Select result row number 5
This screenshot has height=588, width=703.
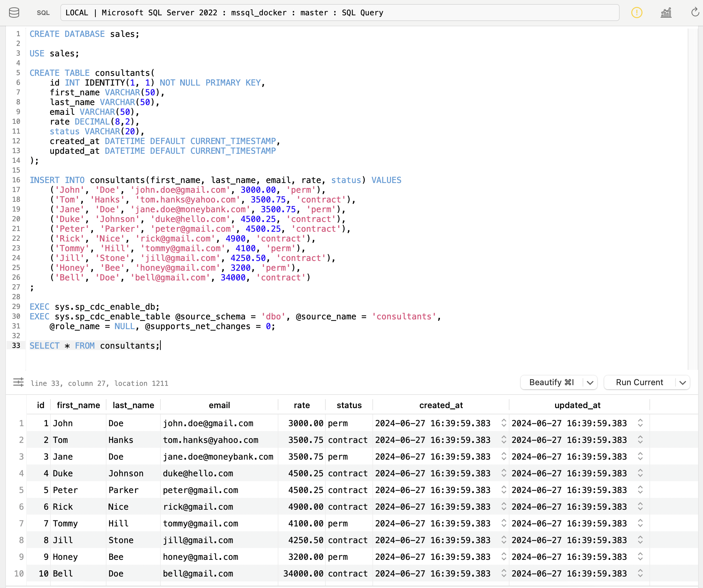point(21,490)
